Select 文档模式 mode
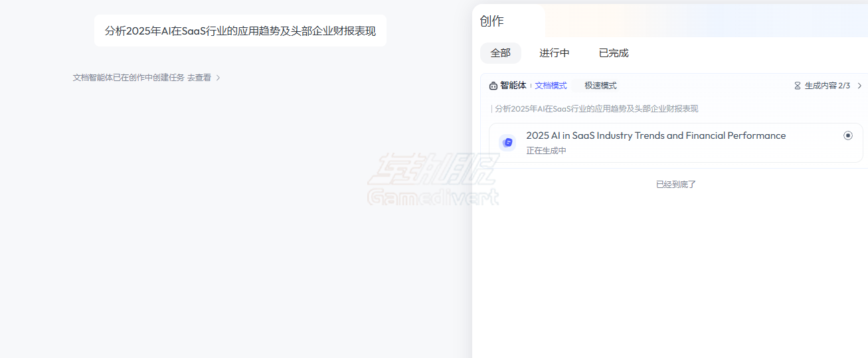This screenshot has width=868, height=358. point(551,86)
